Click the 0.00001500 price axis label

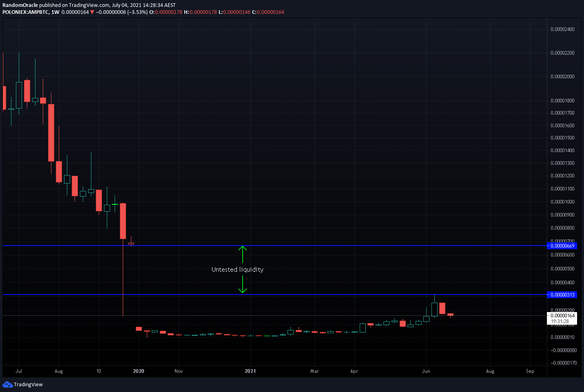pos(562,138)
